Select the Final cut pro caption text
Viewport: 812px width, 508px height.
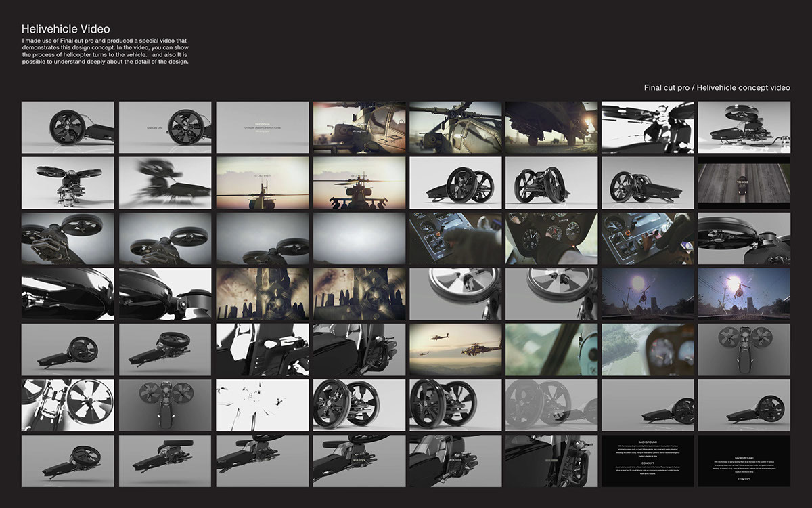717,87
